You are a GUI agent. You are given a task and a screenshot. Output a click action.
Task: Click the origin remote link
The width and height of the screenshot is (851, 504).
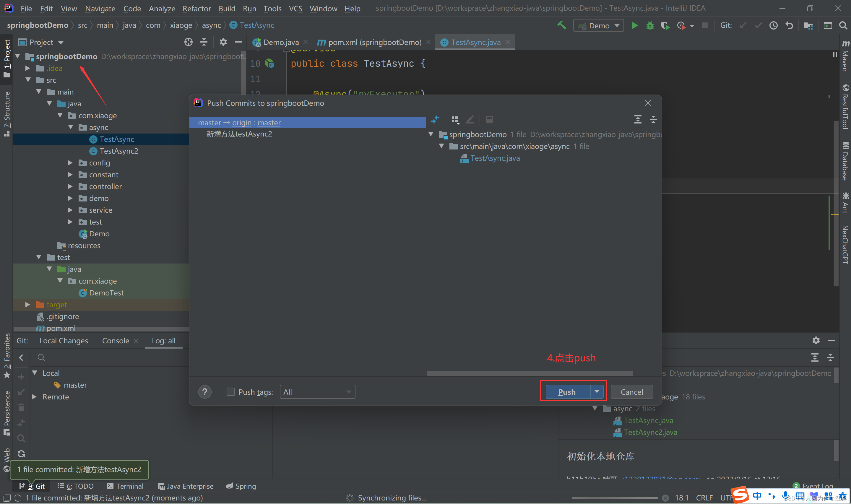pos(241,123)
